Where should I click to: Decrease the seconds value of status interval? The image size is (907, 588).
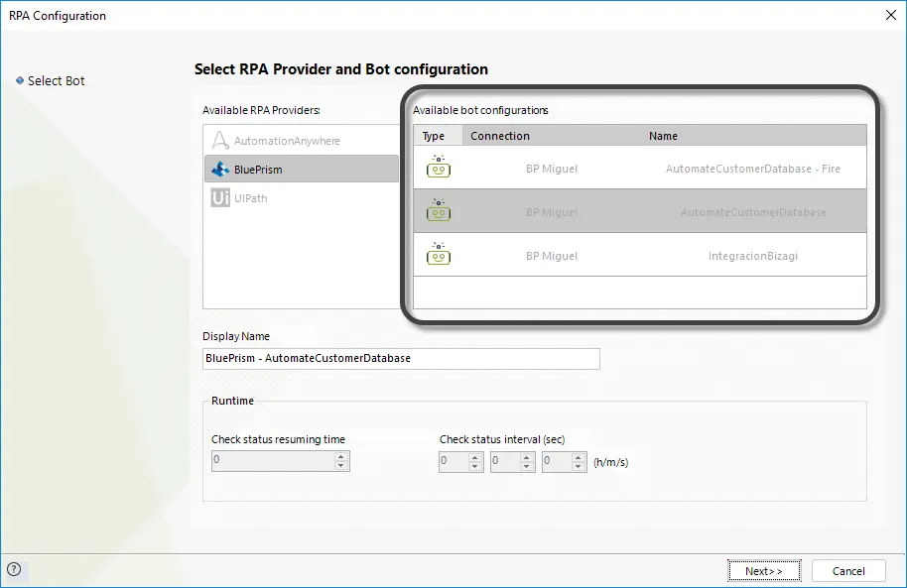[x=578, y=466]
